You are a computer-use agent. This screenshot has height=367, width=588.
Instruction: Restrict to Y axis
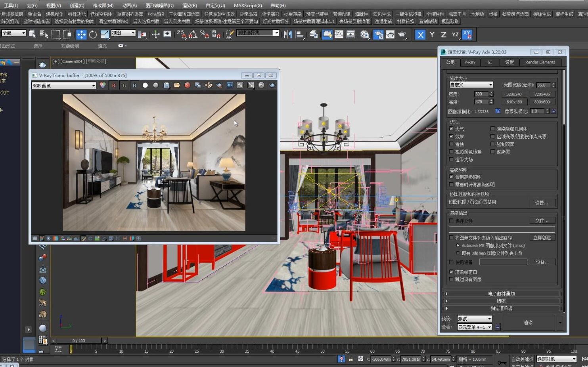coord(432,34)
